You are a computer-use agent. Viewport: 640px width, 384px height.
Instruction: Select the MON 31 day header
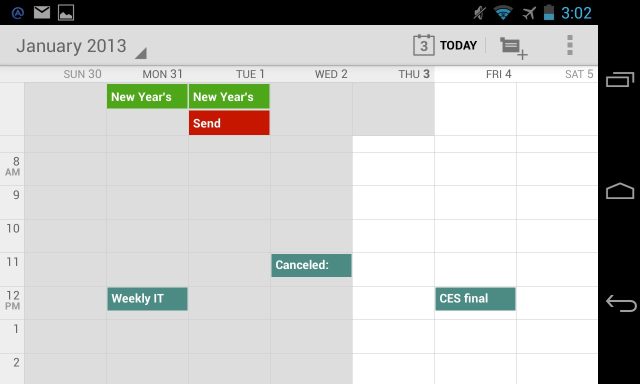[162, 74]
